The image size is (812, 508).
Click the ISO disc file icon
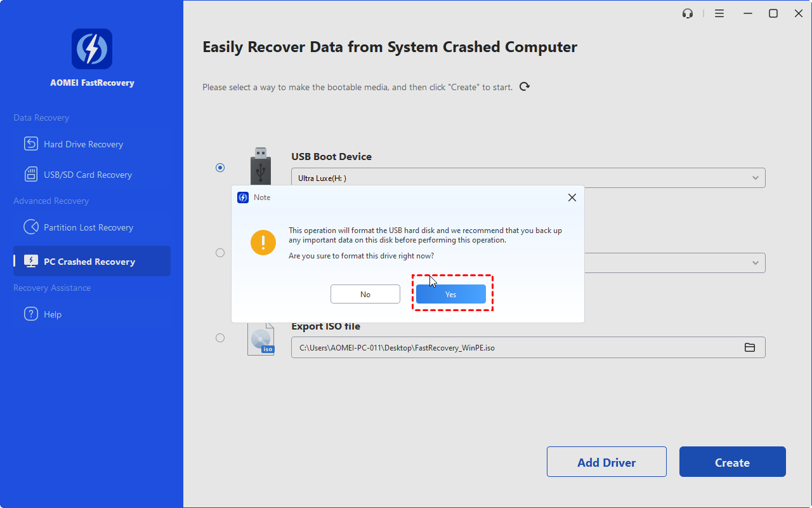[261, 340]
